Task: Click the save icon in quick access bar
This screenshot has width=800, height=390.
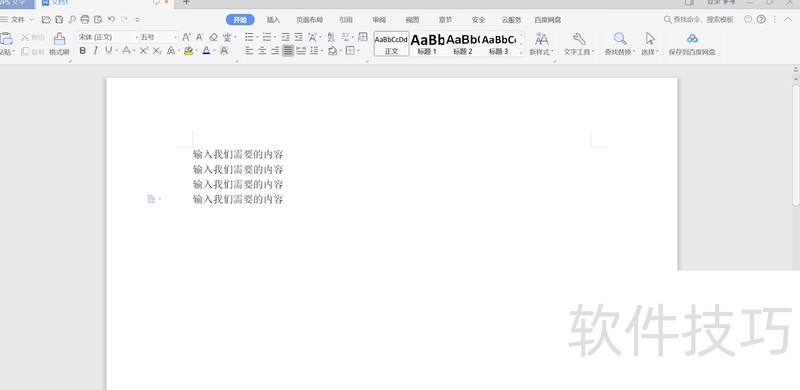Action: (59, 19)
